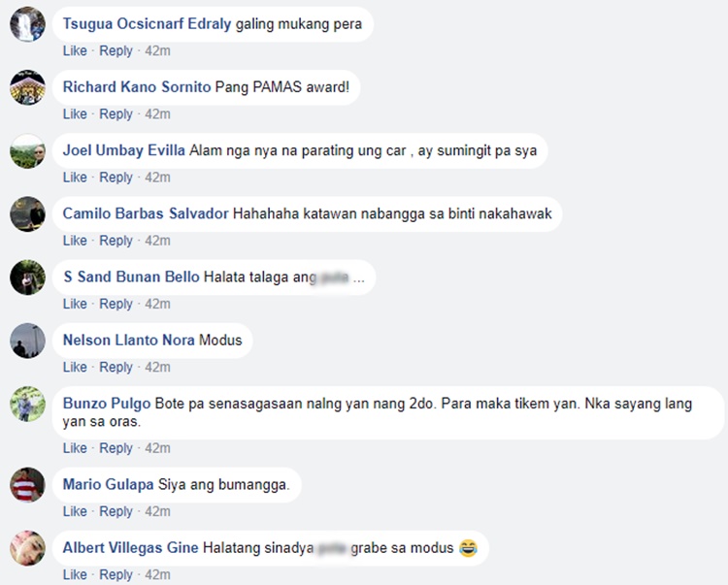The image size is (728, 585).
Task: Click Albert Villegas Gine's avatar
Action: tap(27, 548)
